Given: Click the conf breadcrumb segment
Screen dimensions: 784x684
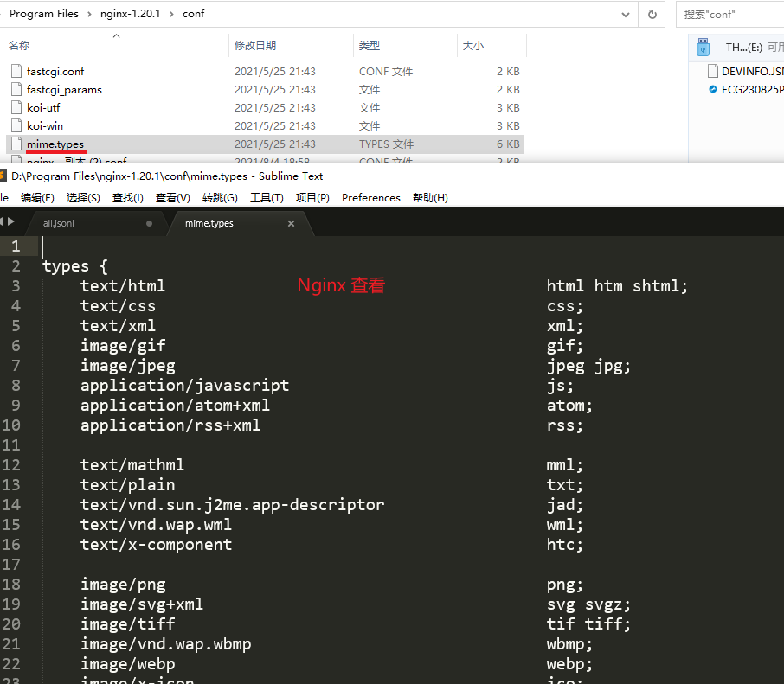Looking at the screenshot, I should point(193,14).
